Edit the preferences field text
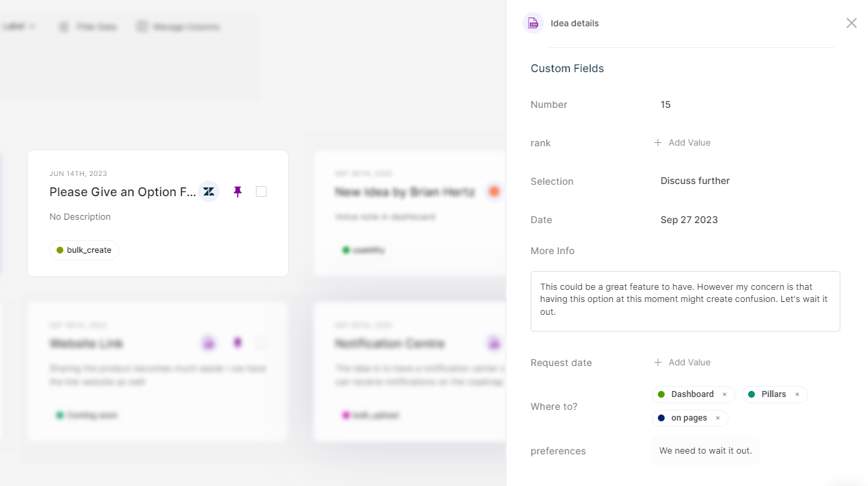868x486 pixels. coord(705,451)
